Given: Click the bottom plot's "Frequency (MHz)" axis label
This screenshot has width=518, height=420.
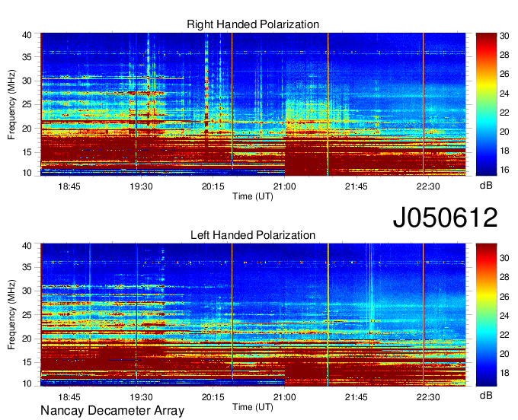Looking at the screenshot, I should point(11,315).
